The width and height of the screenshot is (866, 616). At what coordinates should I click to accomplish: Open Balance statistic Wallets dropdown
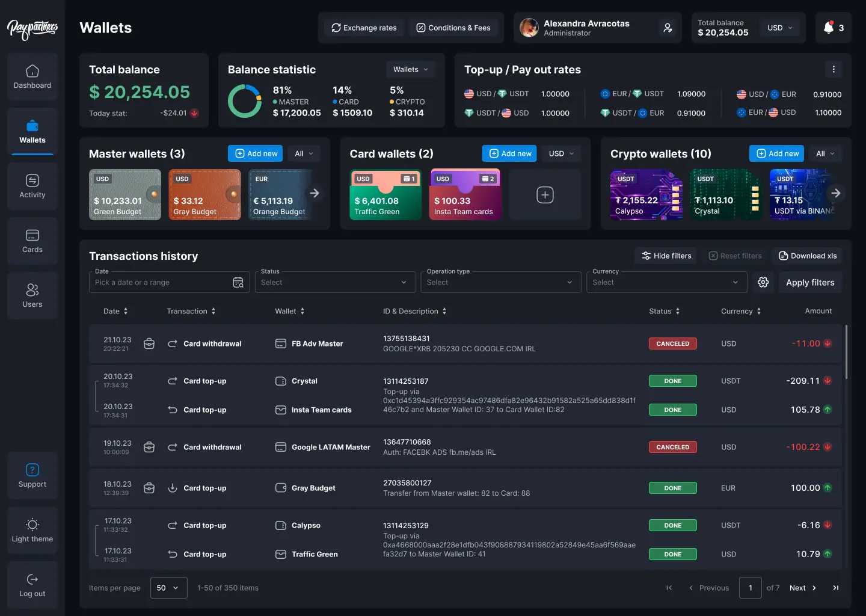point(411,69)
